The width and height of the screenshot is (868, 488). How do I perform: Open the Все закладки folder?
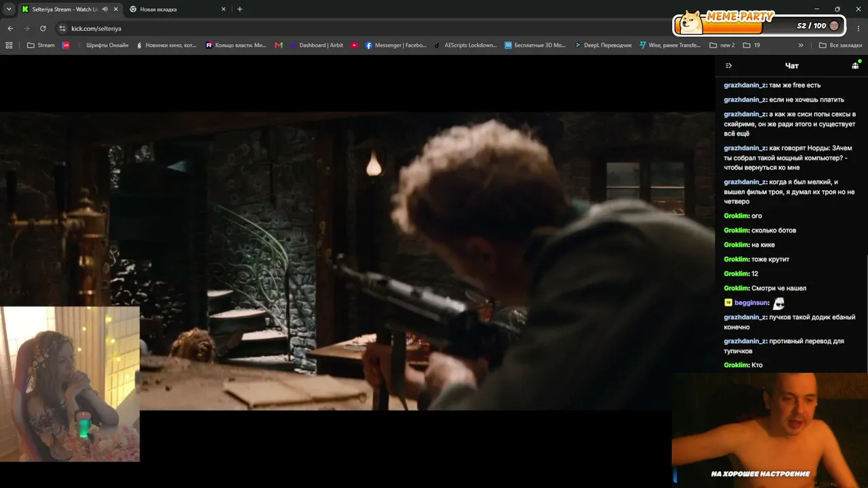(x=841, y=45)
